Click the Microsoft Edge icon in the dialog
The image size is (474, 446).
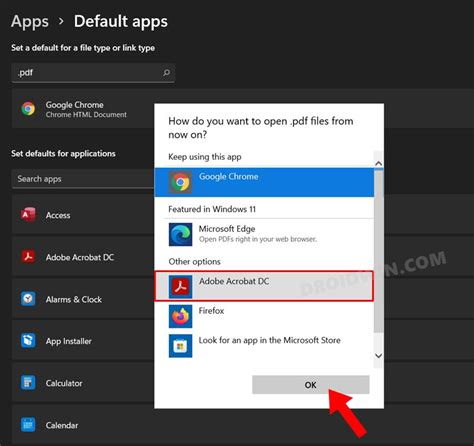tap(180, 234)
